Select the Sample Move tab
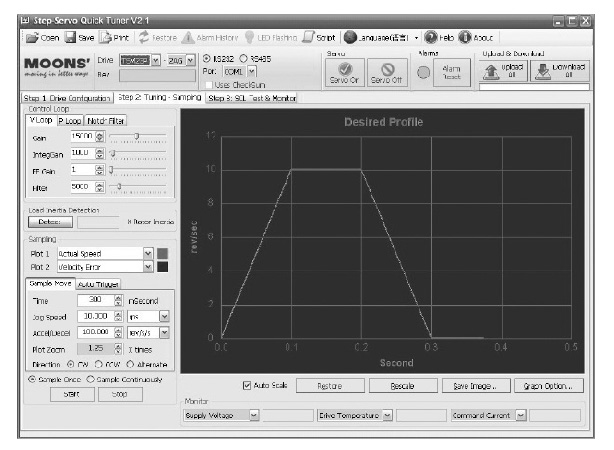This screenshot has height=450, width=614. pos(50,283)
